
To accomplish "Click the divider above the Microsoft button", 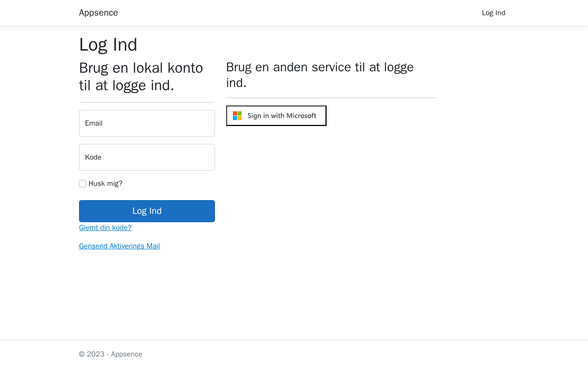I will 331,98.
